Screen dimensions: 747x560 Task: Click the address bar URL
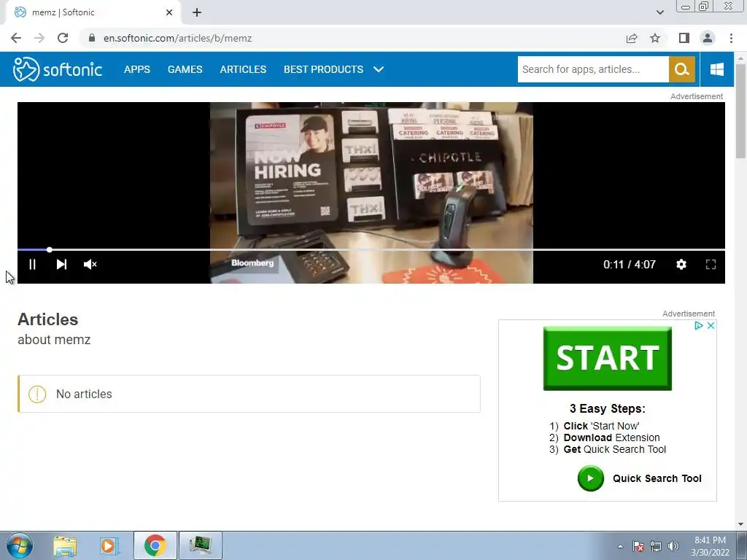(178, 38)
